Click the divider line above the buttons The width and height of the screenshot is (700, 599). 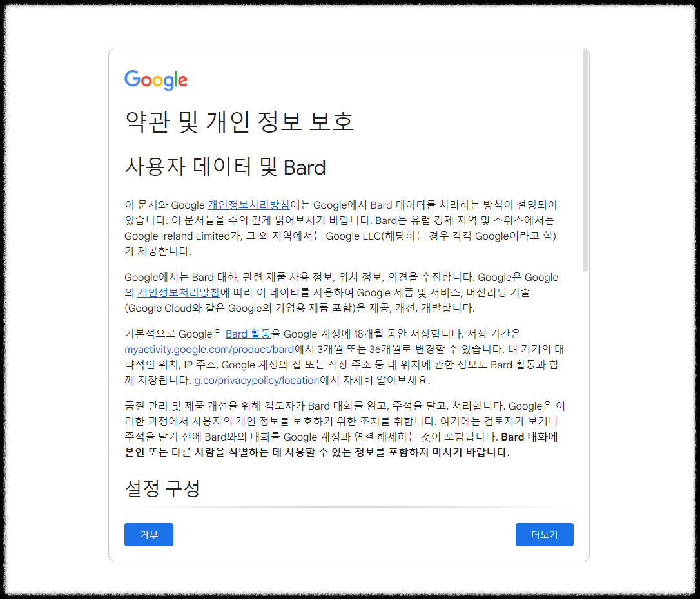pyautogui.click(x=349, y=509)
